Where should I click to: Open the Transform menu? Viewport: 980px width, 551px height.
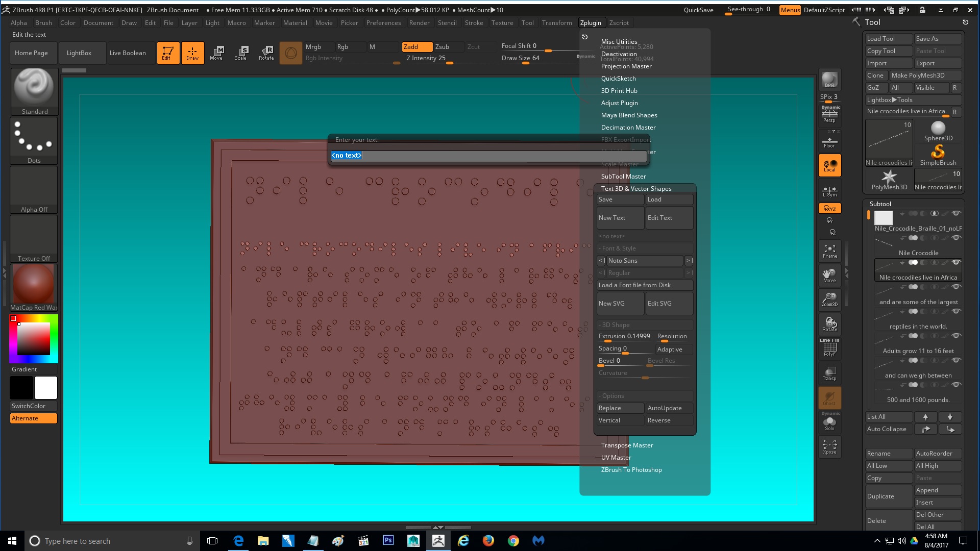[x=557, y=23]
